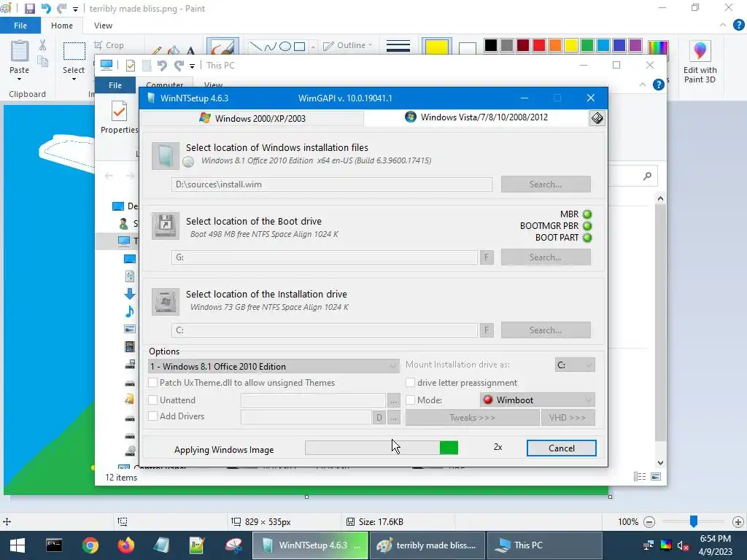The width and height of the screenshot is (747, 560).
Task: Pick the black color swatch in Paint
Action: [x=491, y=45]
